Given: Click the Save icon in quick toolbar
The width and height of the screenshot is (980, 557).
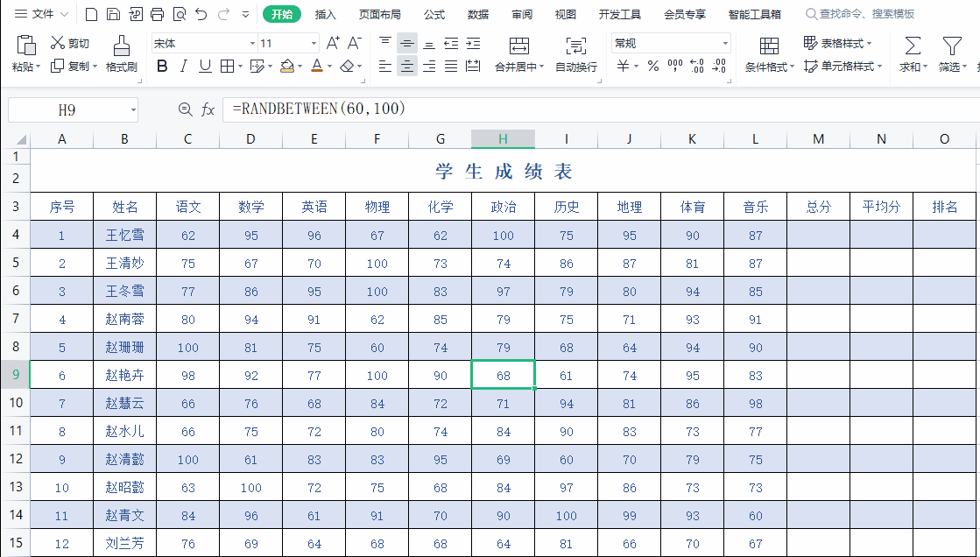Looking at the screenshot, I should click(113, 14).
